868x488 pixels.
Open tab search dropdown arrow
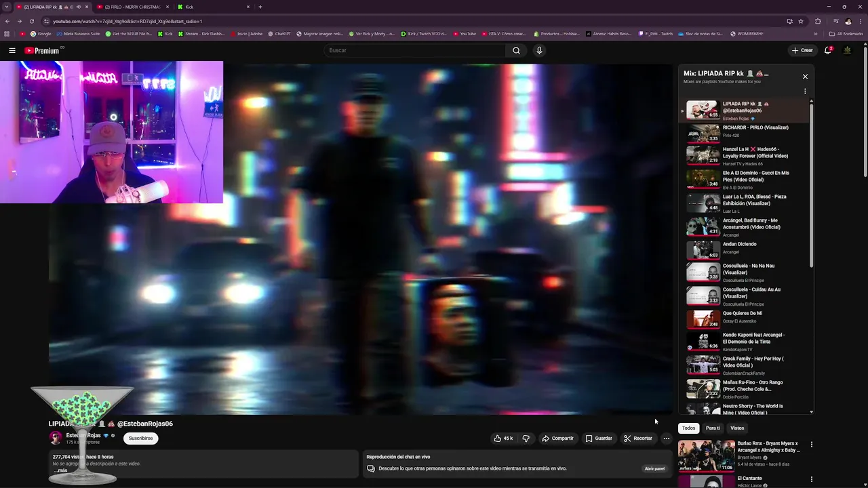(7, 7)
